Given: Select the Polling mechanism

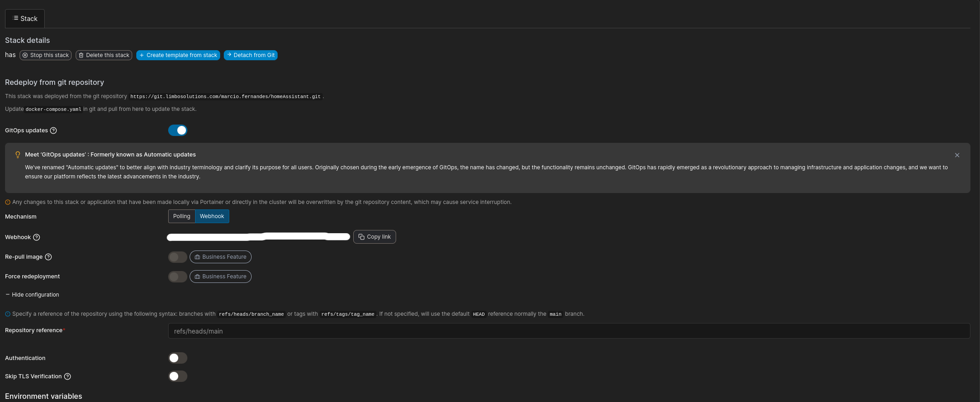Looking at the screenshot, I should click(x=181, y=216).
